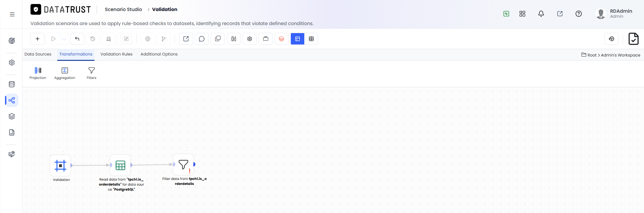This screenshot has height=213, width=644.
Task: Click the header external link icon
Action: click(560, 14)
